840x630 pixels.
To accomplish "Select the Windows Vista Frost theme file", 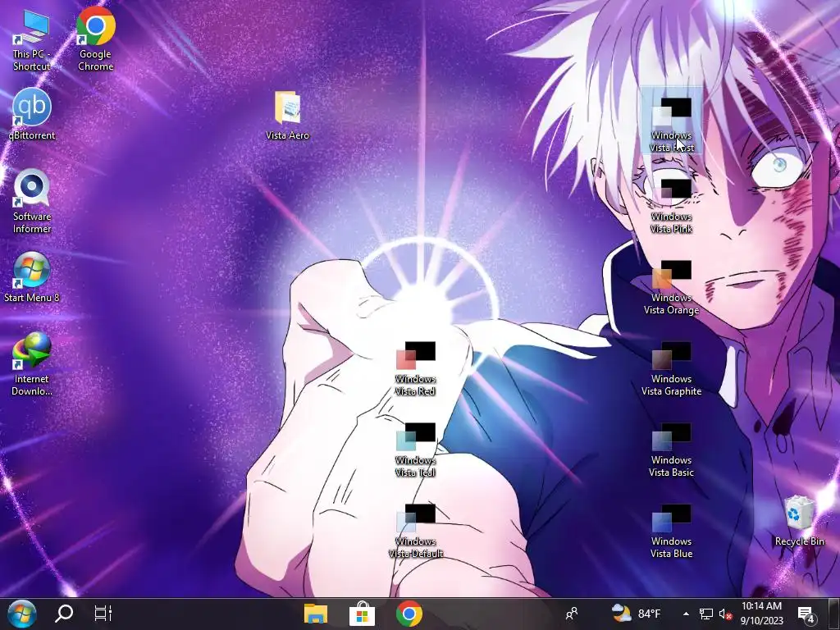I will click(x=671, y=120).
